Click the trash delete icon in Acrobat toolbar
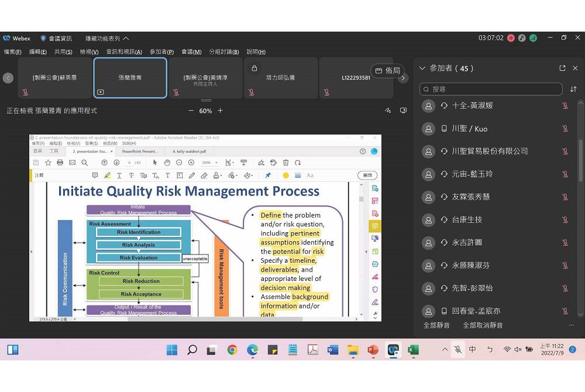This screenshot has height=392, width=585. pyautogui.click(x=286, y=163)
